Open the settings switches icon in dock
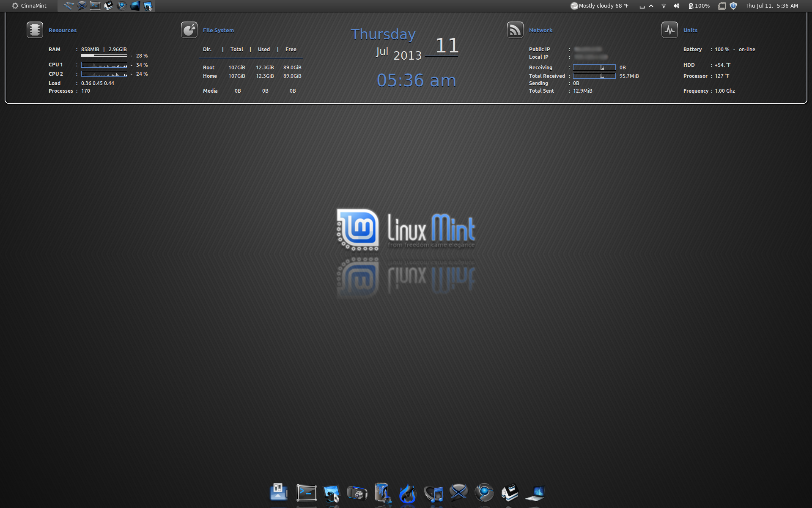The image size is (812, 508). click(279, 492)
